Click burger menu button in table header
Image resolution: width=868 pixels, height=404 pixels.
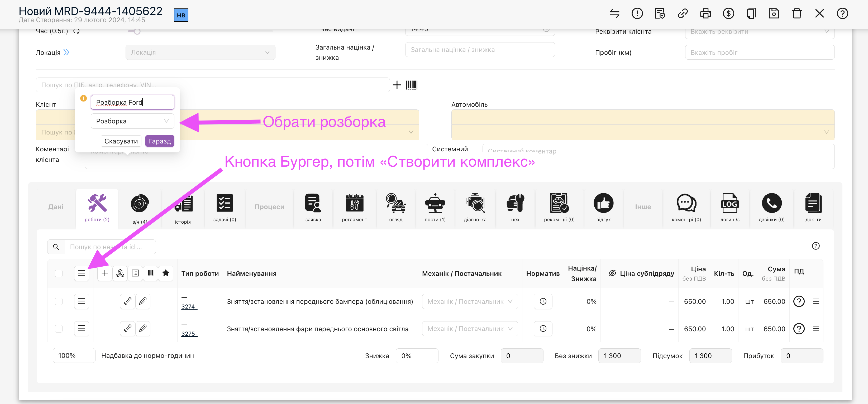tap(82, 273)
